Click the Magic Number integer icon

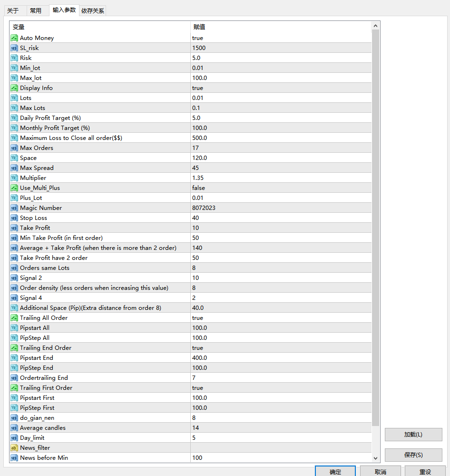click(x=14, y=208)
